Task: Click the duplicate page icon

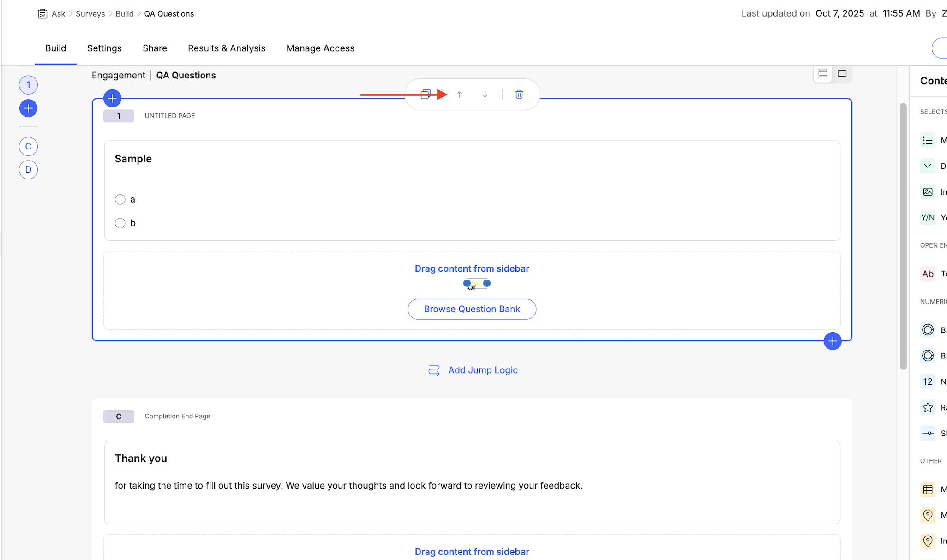Action: pyautogui.click(x=426, y=95)
